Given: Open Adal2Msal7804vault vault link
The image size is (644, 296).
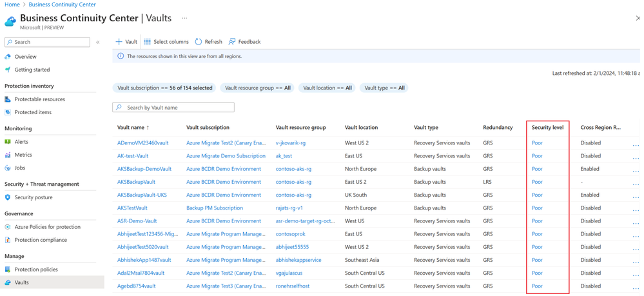Looking at the screenshot, I should [141, 273].
